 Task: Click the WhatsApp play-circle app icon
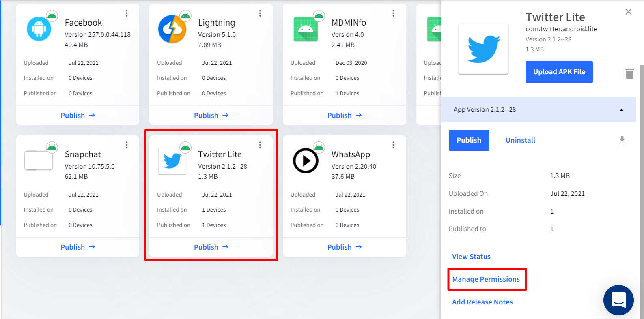306,161
